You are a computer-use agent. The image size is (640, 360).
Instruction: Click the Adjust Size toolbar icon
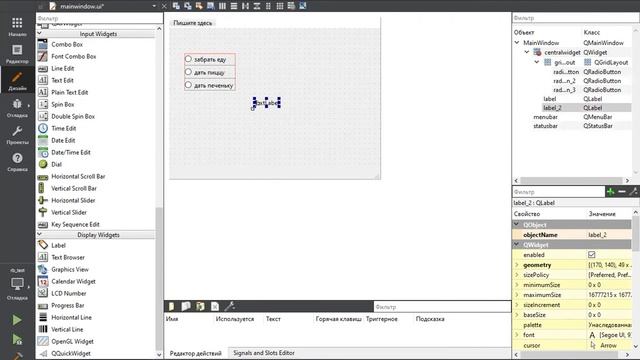[303, 6]
